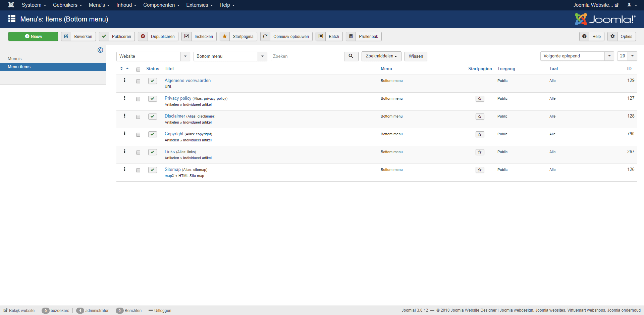644x315 pixels.
Task: Open the Algemene voorwaarden menu item
Action: pos(187,80)
